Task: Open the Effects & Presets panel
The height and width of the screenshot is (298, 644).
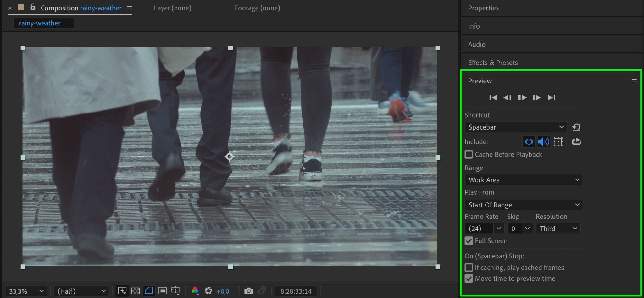Action: pos(493,63)
